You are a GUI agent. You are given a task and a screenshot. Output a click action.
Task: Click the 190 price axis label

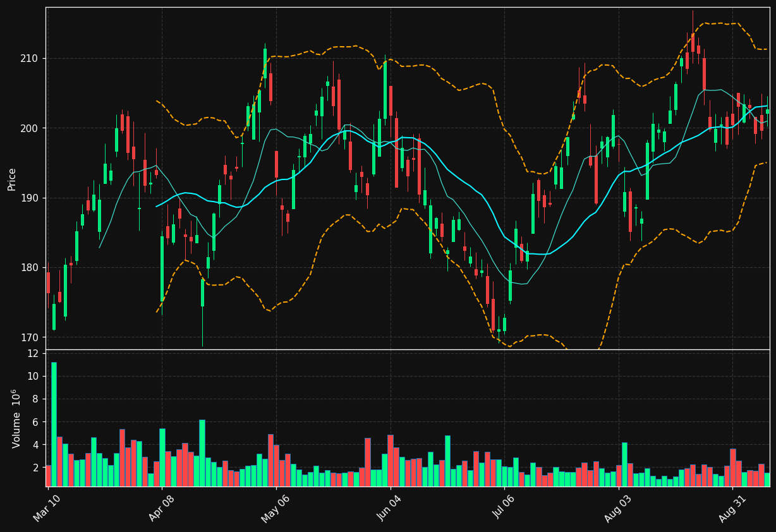click(30, 198)
